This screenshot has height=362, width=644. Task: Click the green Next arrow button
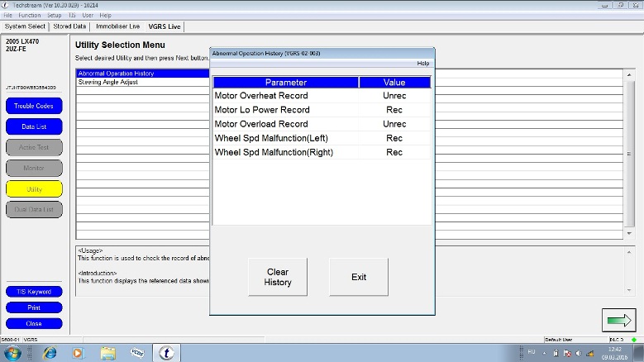click(618, 320)
